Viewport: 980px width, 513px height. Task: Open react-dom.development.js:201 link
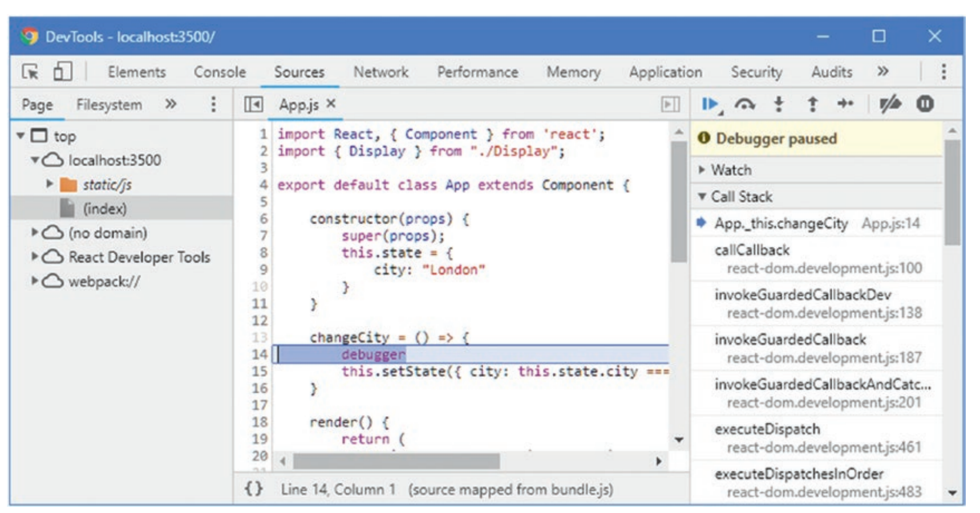pyautogui.click(x=824, y=402)
